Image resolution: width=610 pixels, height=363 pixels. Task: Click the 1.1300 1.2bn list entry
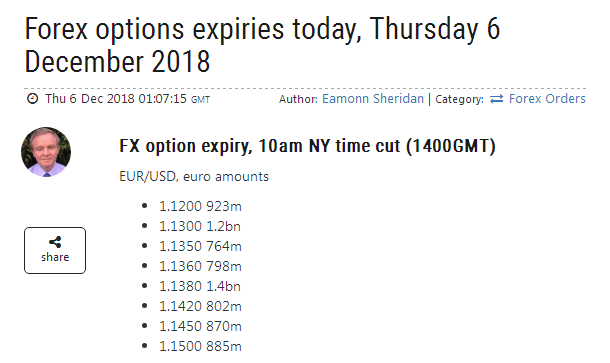click(200, 226)
